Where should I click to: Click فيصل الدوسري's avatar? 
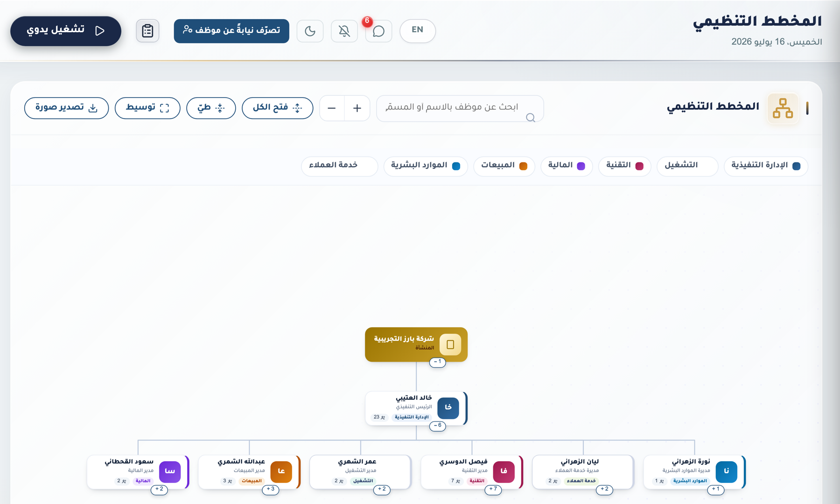coord(504,472)
